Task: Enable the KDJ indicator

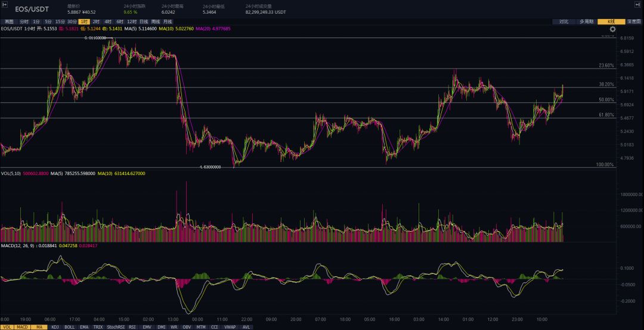Action: pyautogui.click(x=55, y=327)
